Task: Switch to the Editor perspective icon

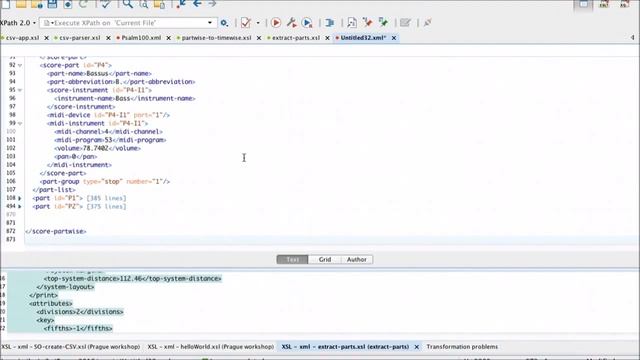Action: [584, 4]
